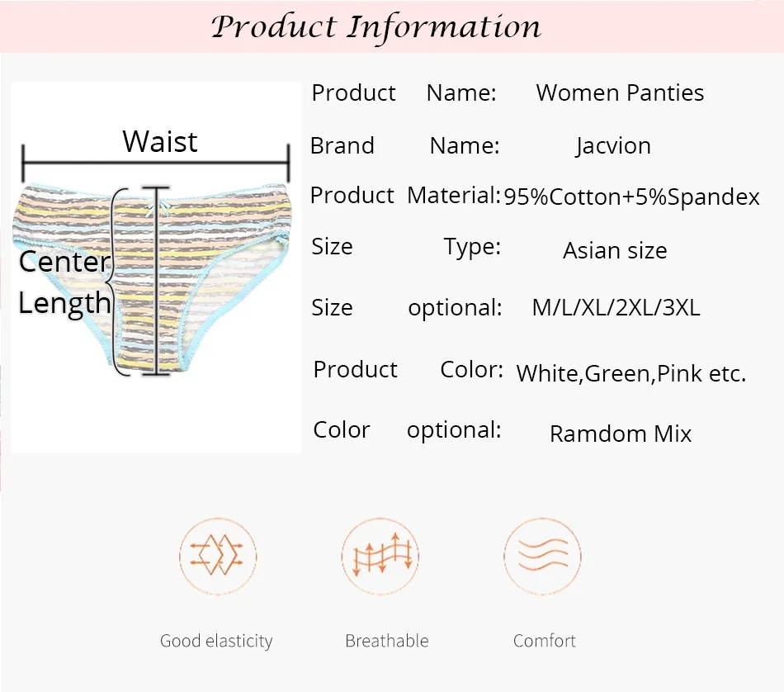This screenshot has width=784, height=692.
Task: Click the Breathable caption text
Action: (x=387, y=641)
